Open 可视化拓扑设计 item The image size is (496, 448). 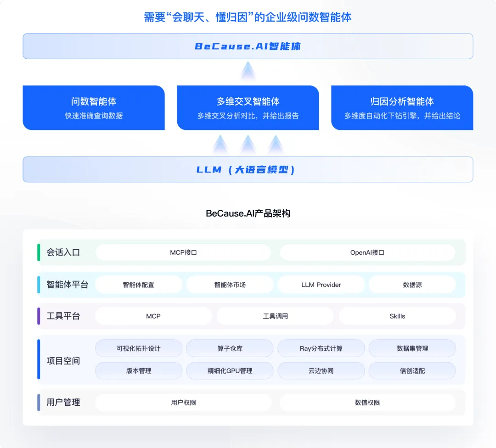[x=139, y=348]
